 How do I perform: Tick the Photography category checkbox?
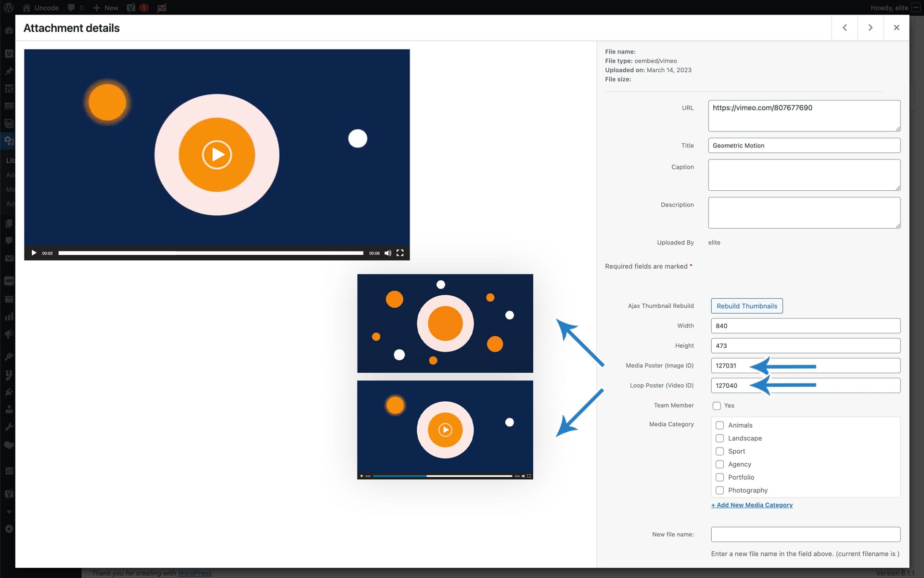click(719, 490)
